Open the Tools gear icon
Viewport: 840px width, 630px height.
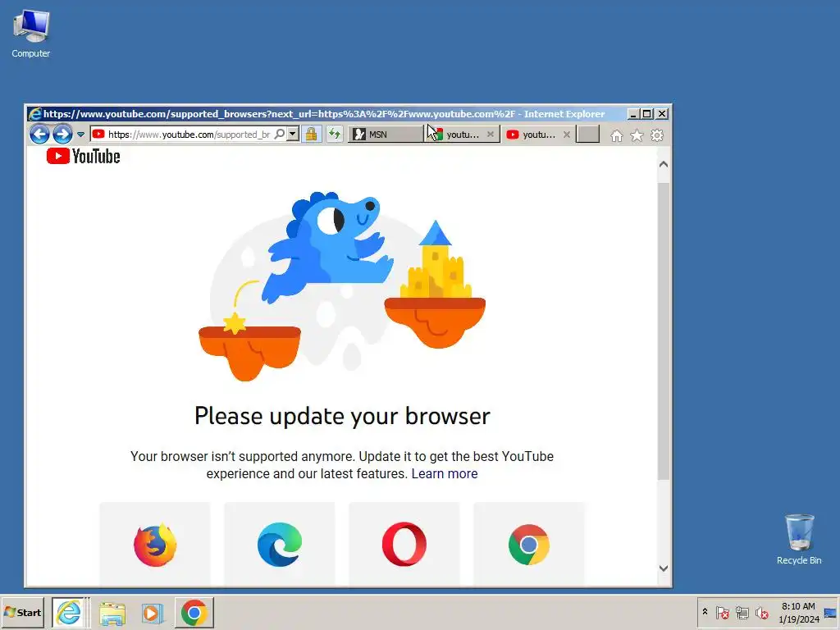tap(657, 135)
